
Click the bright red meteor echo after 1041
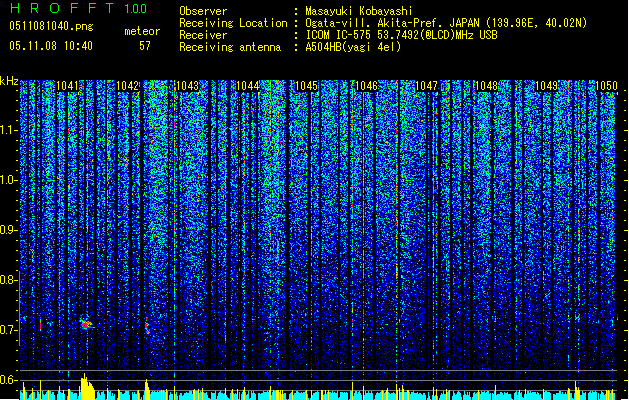[87, 325]
